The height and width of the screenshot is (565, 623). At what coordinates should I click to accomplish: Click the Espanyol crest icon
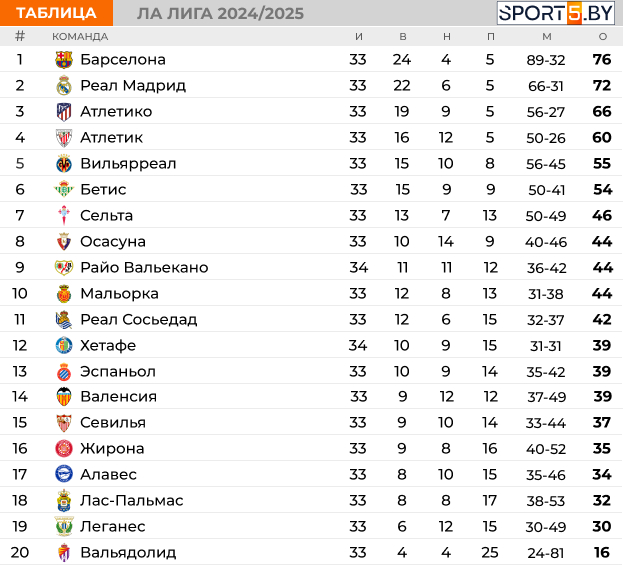[x=64, y=372]
